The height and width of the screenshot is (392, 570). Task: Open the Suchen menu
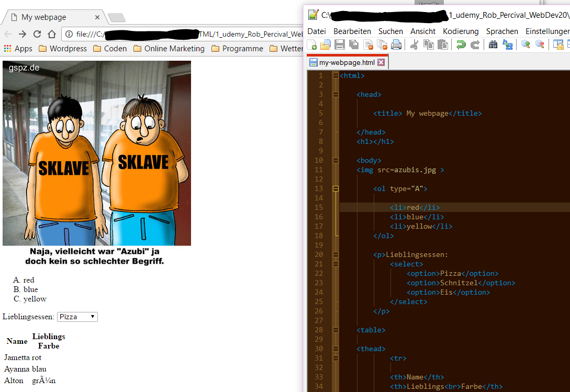point(391,31)
